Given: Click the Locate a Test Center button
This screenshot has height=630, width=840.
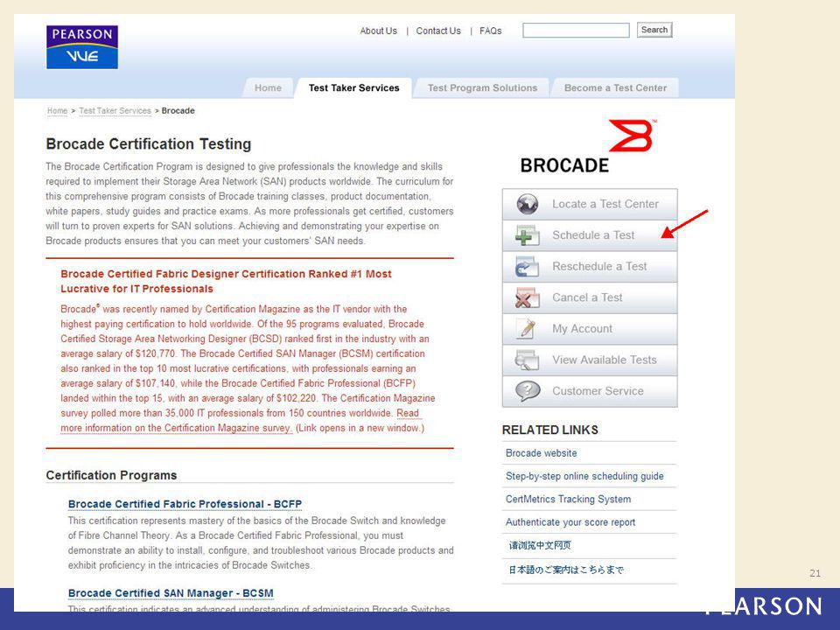Looking at the screenshot, I should [x=590, y=204].
